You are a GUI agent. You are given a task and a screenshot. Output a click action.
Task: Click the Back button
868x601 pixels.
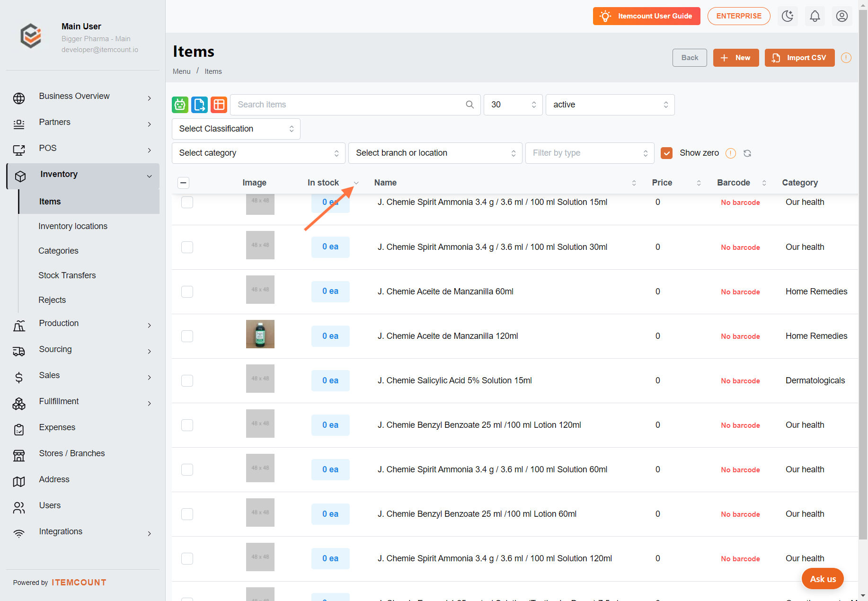tap(690, 58)
